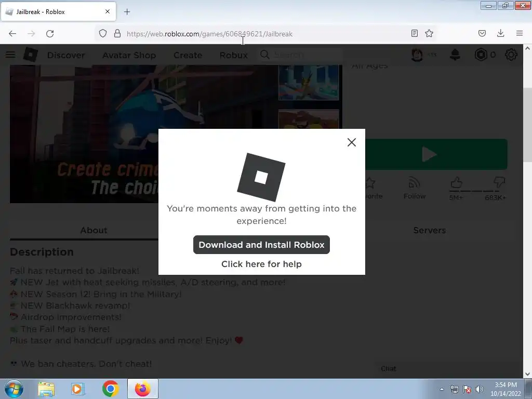
Task: Select the Jailbreak - Roblox tab
Action: (x=58, y=11)
